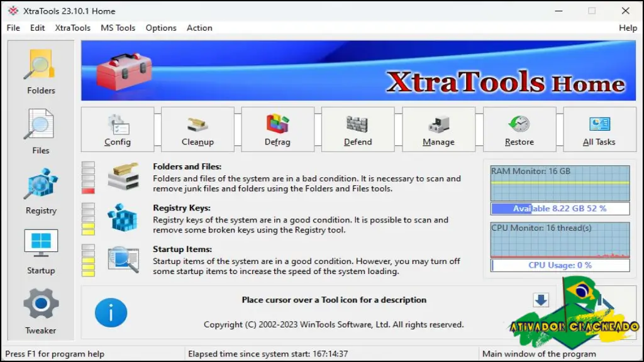Click the elapsed time status bar entry
This screenshot has height=362, width=644.
point(268,354)
